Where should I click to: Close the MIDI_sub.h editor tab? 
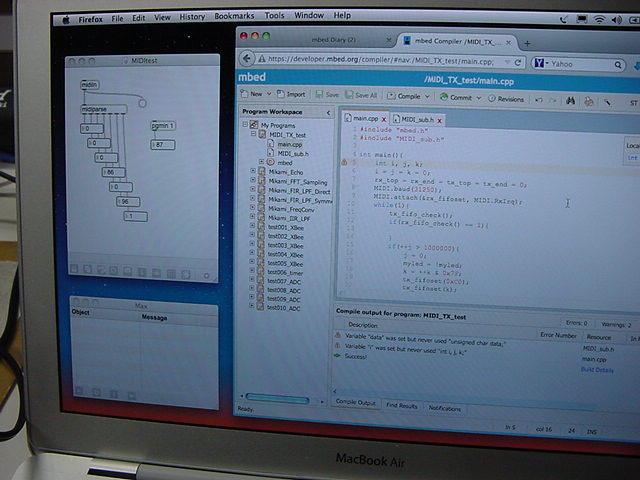pyautogui.click(x=440, y=121)
